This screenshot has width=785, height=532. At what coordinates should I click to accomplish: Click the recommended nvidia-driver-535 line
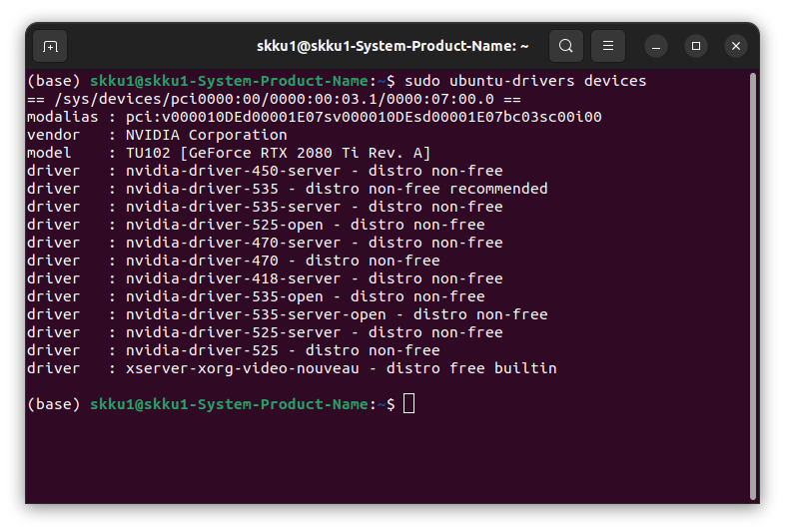[x=288, y=189]
